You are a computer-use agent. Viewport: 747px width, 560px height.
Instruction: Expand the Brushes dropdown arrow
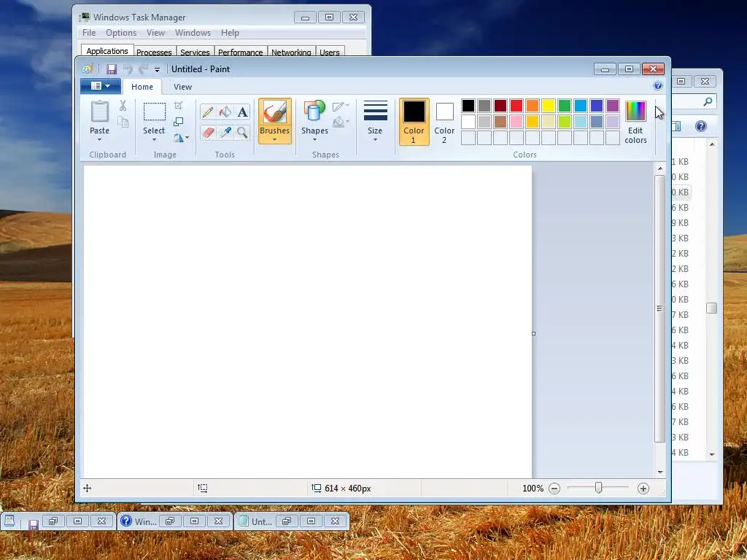coord(275,139)
